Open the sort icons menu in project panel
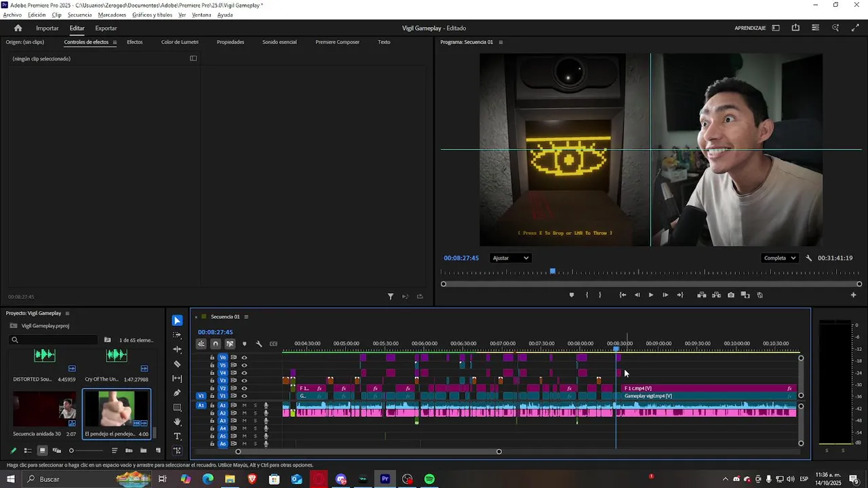The image size is (868, 488). [x=114, y=451]
